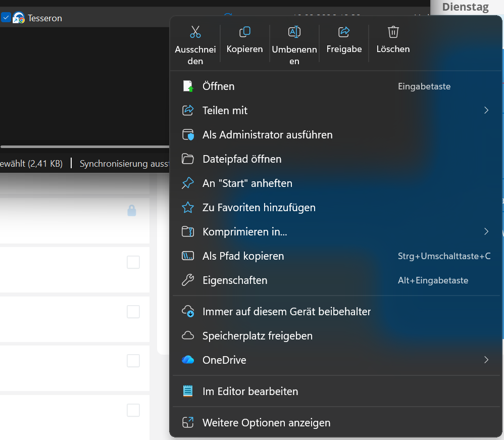Image resolution: width=504 pixels, height=440 pixels.
Task: Uncheck the Tesseron file checkbox
Action: (6, 18)
